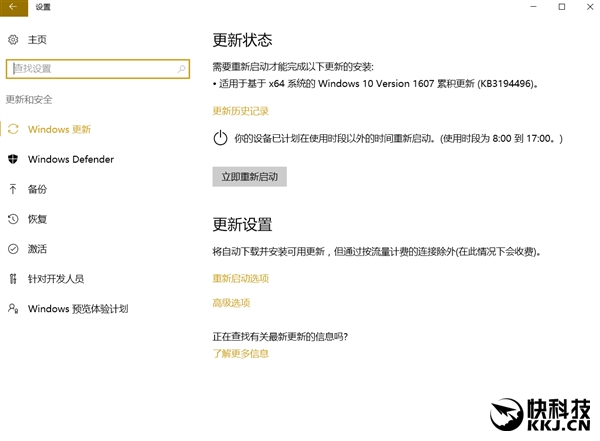Go back with the arrow button
Viewport: 600px width, 441px height.
(x=13, y=7)
